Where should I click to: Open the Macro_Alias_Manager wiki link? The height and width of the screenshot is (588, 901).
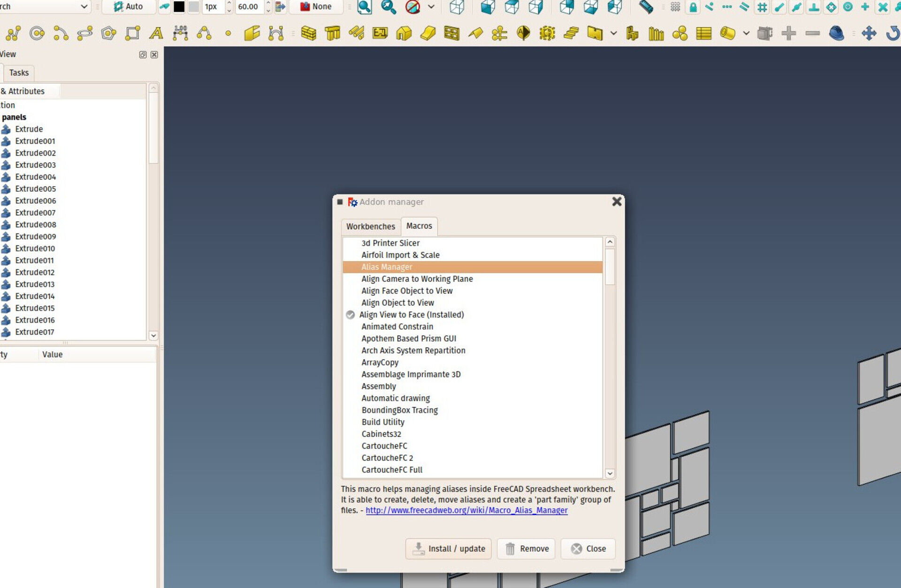[x=466, y=510]
